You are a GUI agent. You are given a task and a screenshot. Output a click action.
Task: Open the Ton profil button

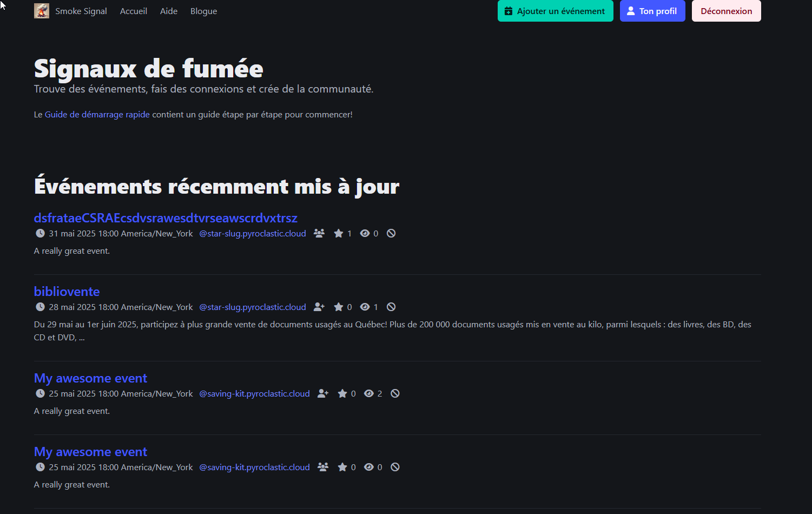[x=652, y=11]
